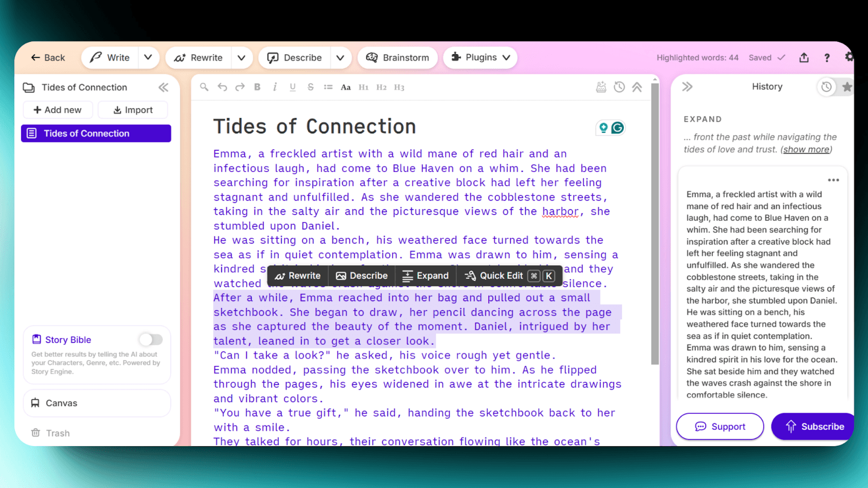Click Add new document
Screen dimensions: 868x488
[58, 110]
